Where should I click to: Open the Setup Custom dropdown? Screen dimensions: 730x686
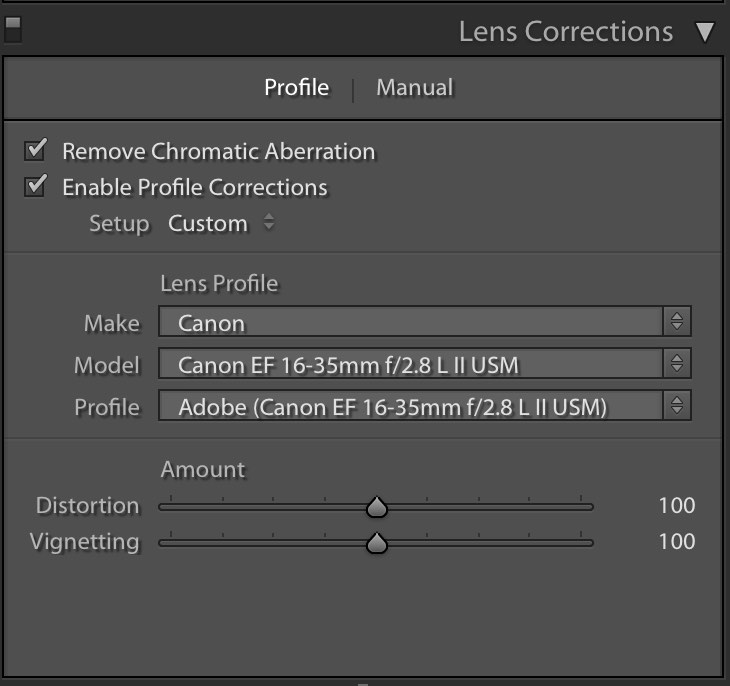pos(221,223)
